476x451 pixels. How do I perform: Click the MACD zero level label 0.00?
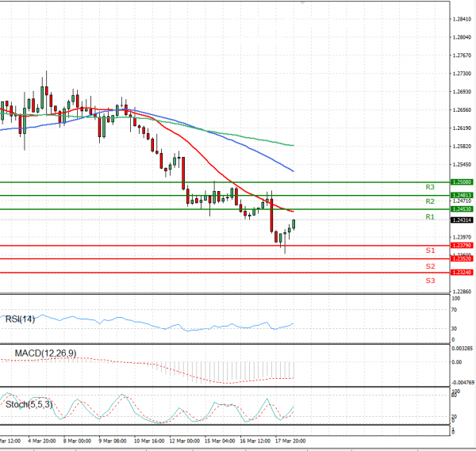(x=457, y=362)
